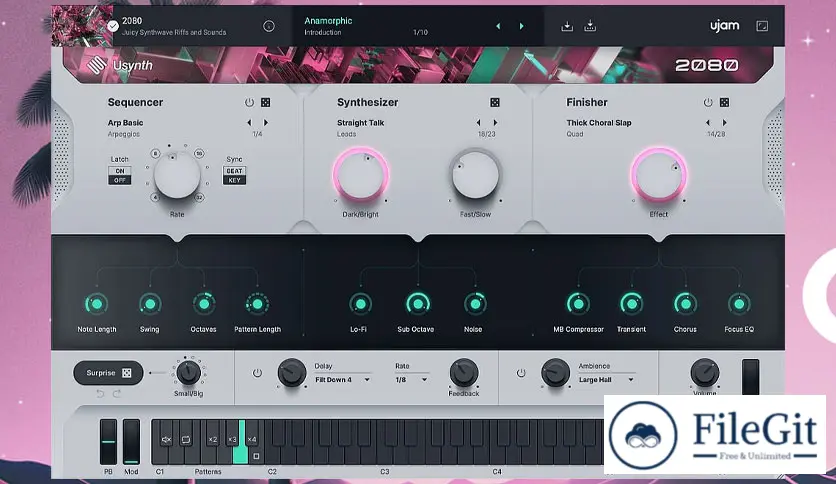Click the PB pitch bend wheel
The width and height of the screenshot is (836, 484).
108,442
